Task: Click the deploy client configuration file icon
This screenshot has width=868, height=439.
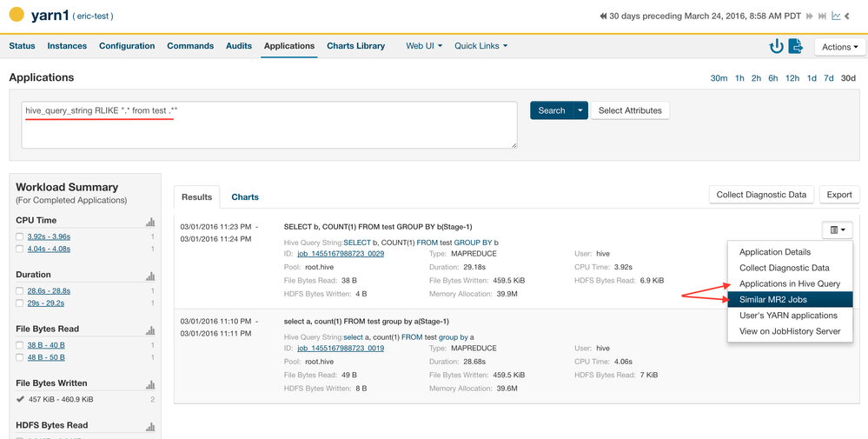Action: point(796,46)
